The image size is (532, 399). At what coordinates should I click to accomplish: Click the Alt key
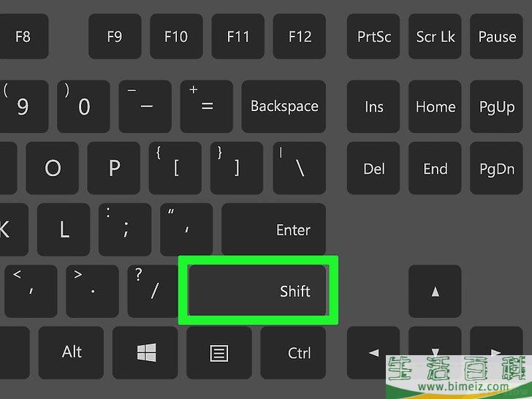[x=72, y=352]
